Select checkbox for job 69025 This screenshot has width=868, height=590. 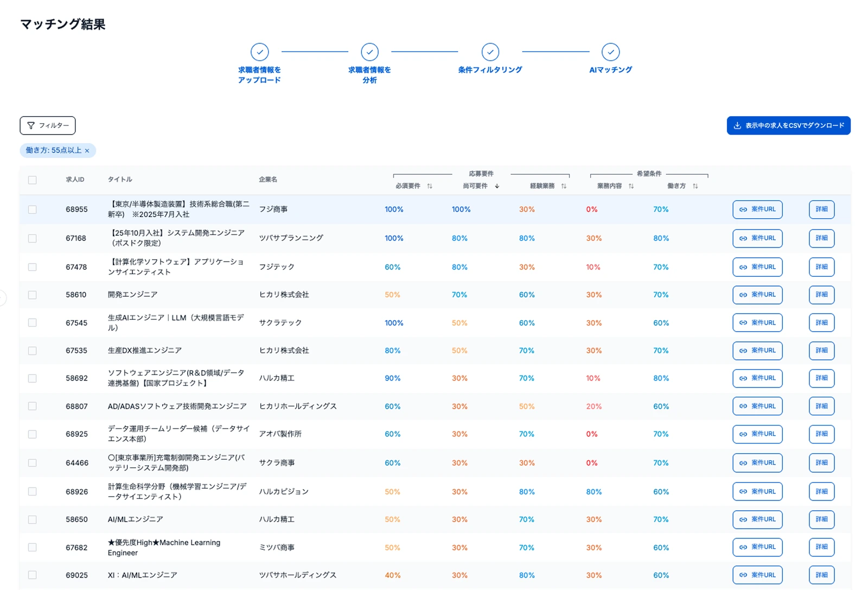click(x=33, y=575)
